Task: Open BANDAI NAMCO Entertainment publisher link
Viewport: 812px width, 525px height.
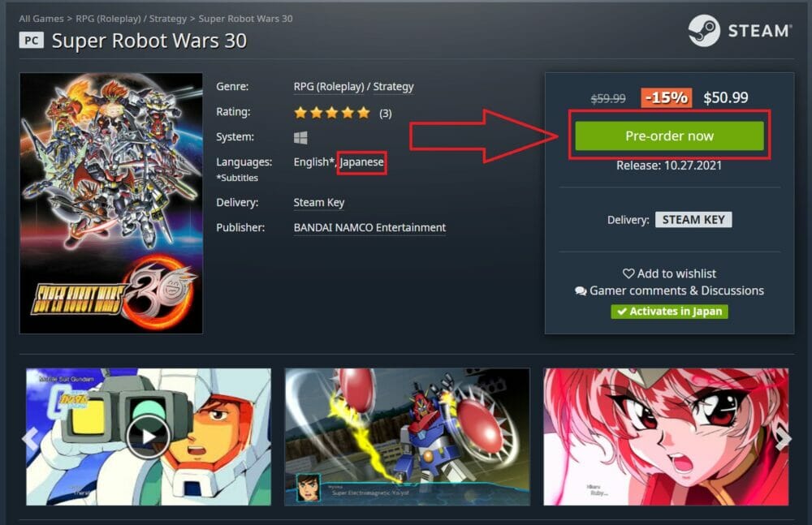Action: tap(369, 228)
